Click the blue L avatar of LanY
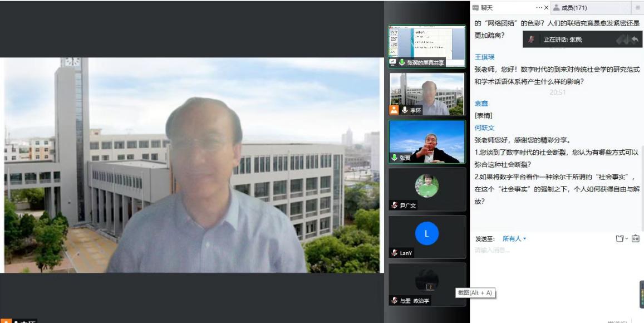Image resolution: width=644 pixels, height=323 pixels. pos(427,233)
